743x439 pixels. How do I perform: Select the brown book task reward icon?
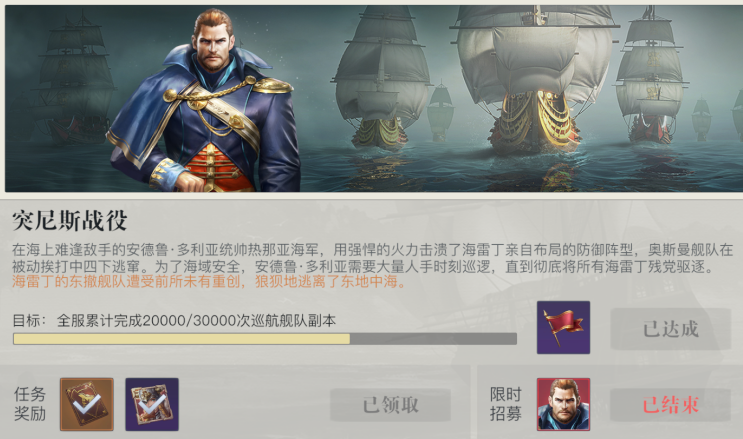(87, 404)
